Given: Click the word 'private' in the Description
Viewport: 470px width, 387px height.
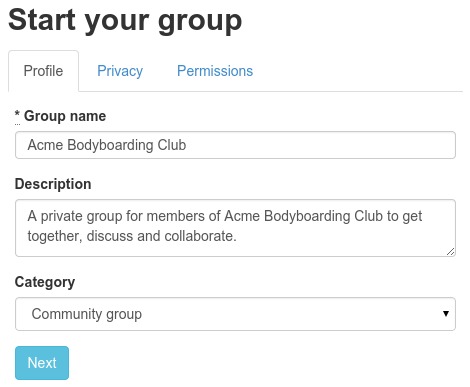Looking at the screenshot, I should click(x=62, y=216).
